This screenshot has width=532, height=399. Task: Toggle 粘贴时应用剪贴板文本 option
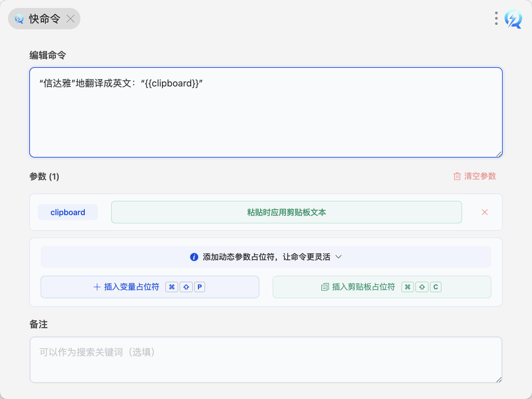(286, 212)
